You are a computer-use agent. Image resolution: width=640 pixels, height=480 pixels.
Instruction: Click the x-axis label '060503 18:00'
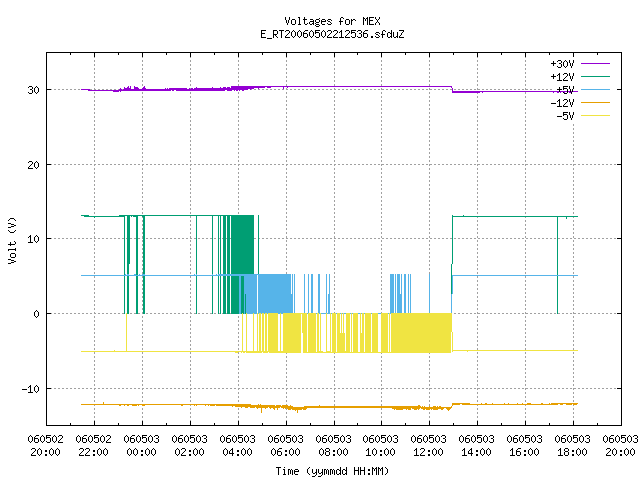pyautogui.click(x=572, y=446)
